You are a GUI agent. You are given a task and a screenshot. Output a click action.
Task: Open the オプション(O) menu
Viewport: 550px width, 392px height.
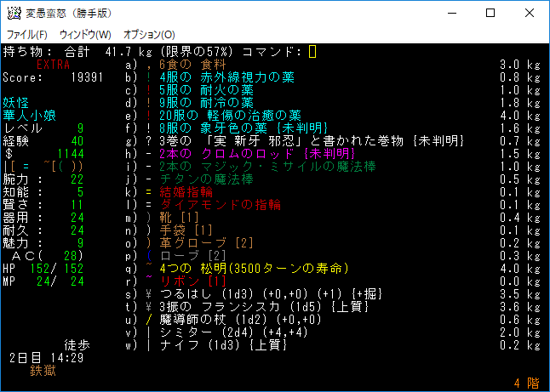[x=150, y=34]
